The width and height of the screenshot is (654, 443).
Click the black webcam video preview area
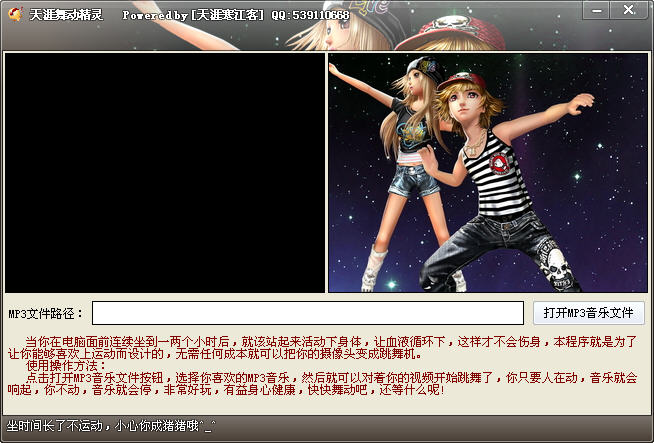[x=165, y=172]
